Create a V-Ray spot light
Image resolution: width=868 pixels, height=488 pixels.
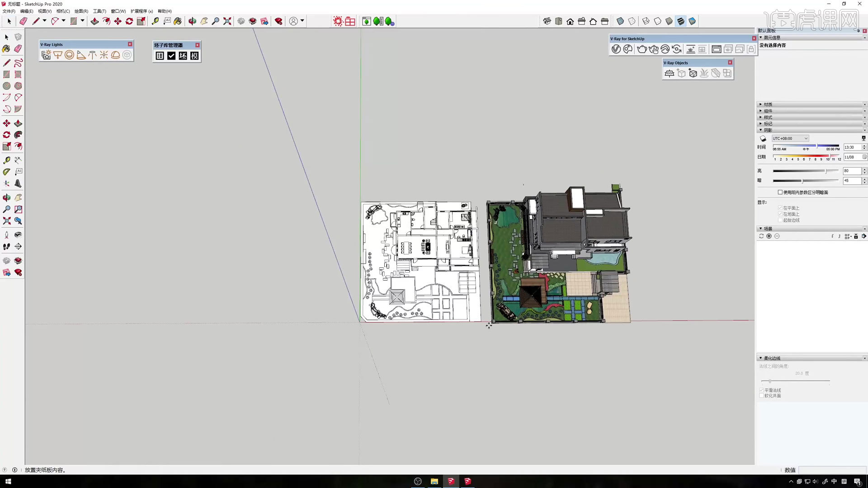coord(81,55)
